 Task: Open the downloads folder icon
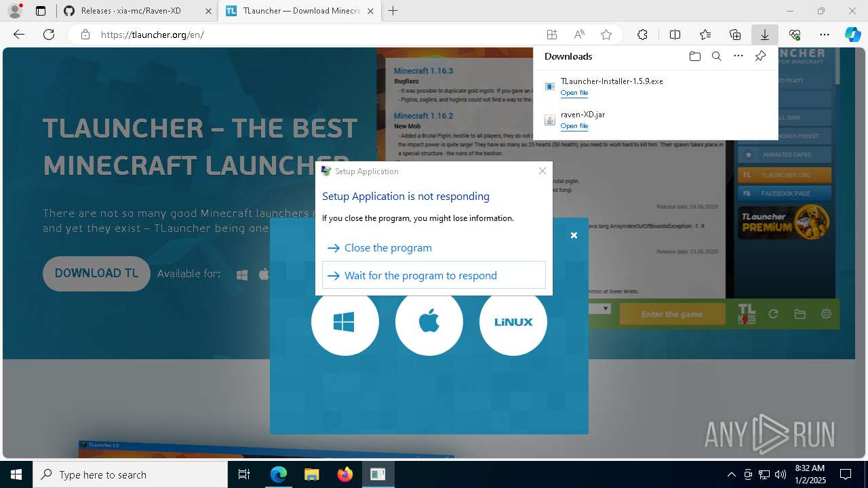(x=694, y=56)
